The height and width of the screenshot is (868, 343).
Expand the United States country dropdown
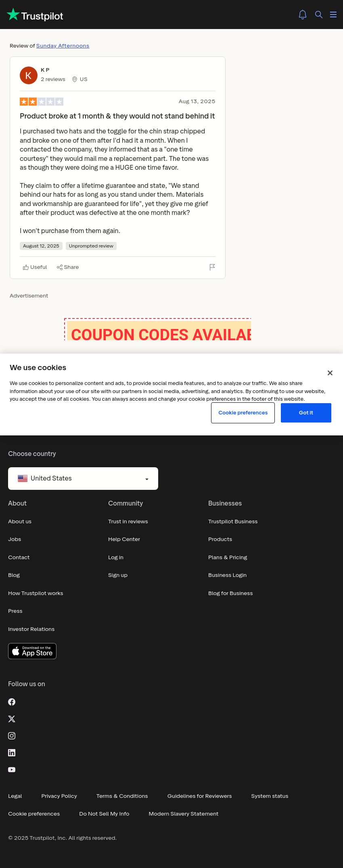tap(83, 479)
